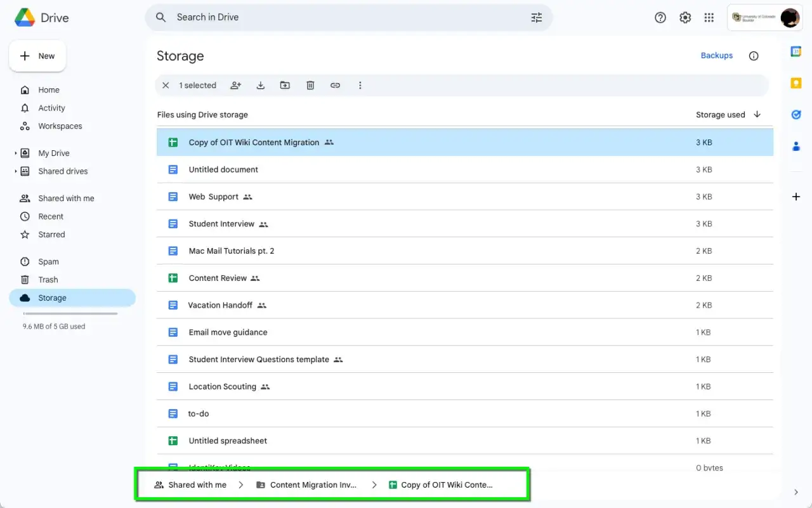Screen dimensions: 812x508
Task: Click the Trash remove icon in toolbar
Action: tap(310, 85)
